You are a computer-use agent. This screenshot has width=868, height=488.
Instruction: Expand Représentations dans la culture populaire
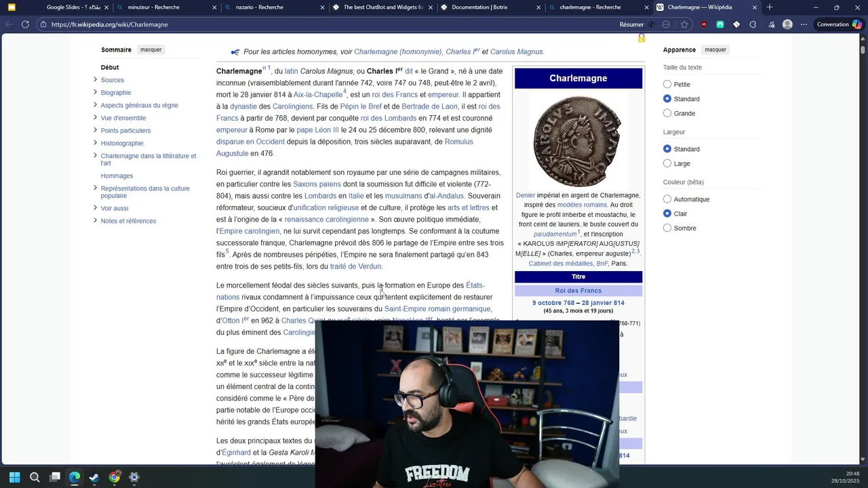95,188
